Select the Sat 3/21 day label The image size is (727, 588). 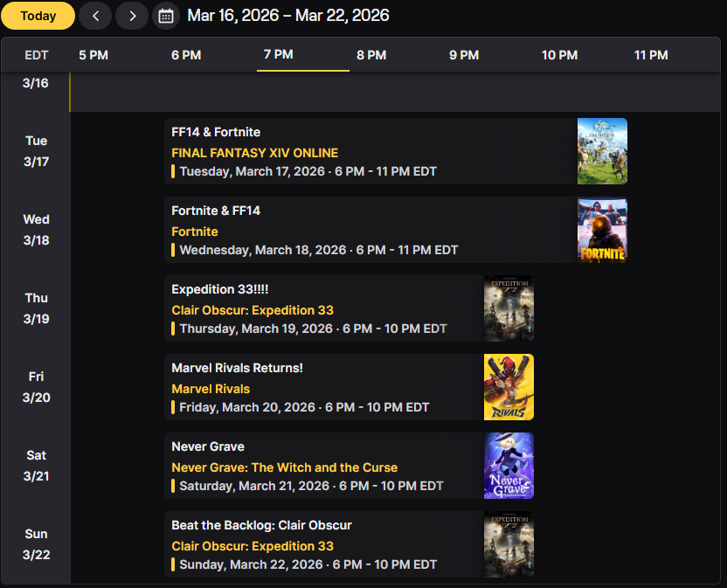tap(36, 466)
